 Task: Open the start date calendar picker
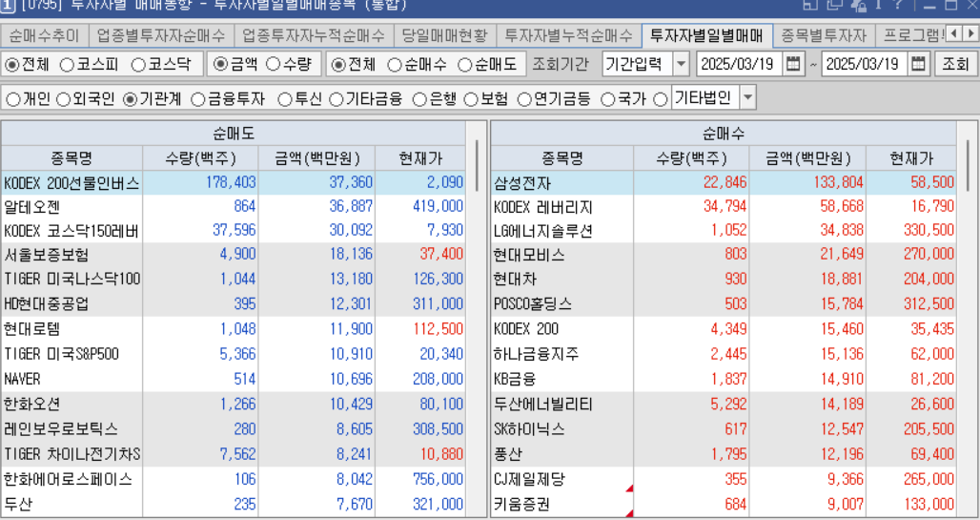792,64
